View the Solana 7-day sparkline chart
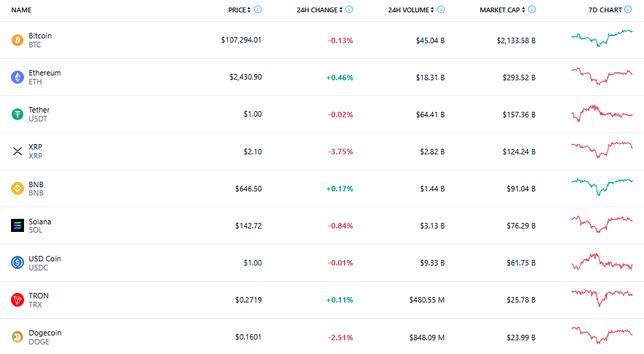Viewport: 644px width, 354px height. click(x=601, y=224)
